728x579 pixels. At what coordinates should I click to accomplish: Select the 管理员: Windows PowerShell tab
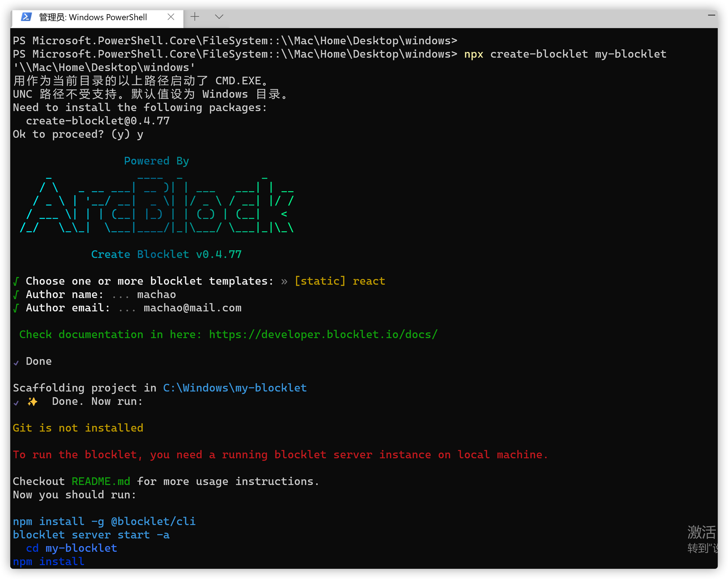(93, 17)
